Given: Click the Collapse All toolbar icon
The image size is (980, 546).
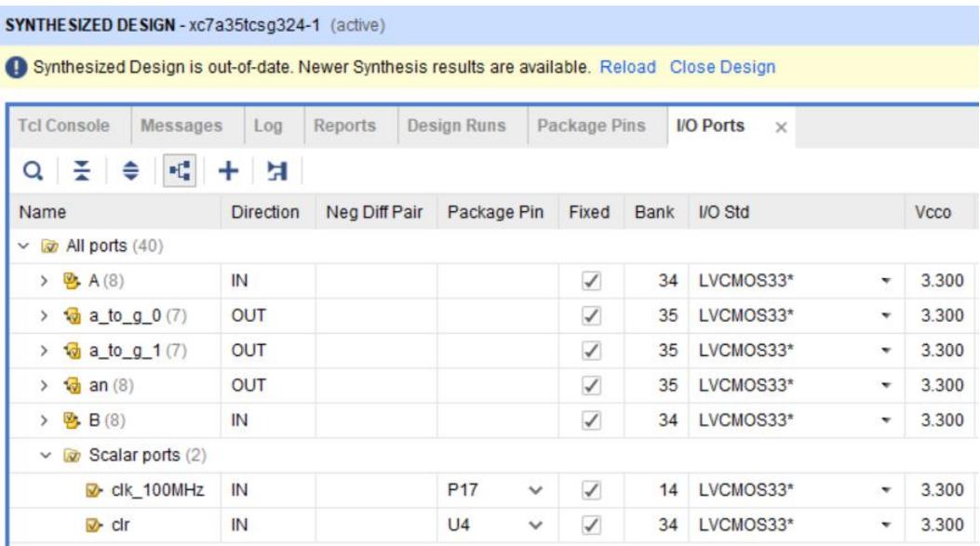Looking at the screenshot, I should (x=81, y=171).
